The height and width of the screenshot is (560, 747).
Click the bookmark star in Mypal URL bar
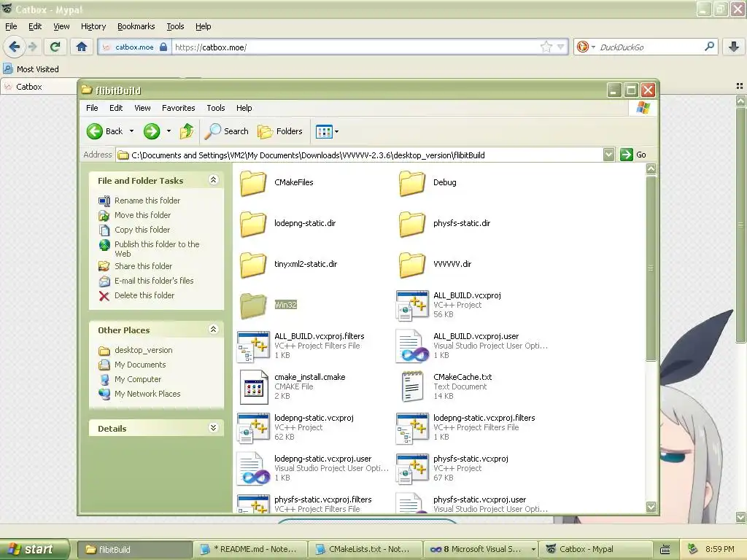546,47
